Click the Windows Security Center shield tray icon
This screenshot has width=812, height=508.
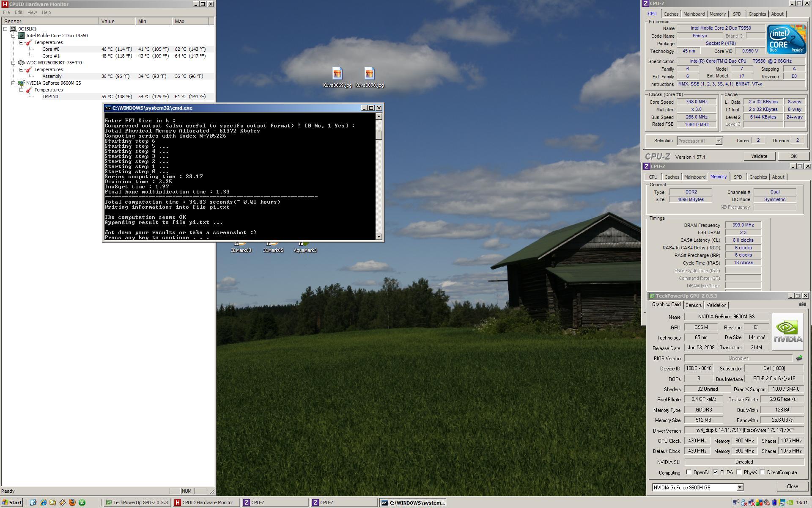click(759, 502)
